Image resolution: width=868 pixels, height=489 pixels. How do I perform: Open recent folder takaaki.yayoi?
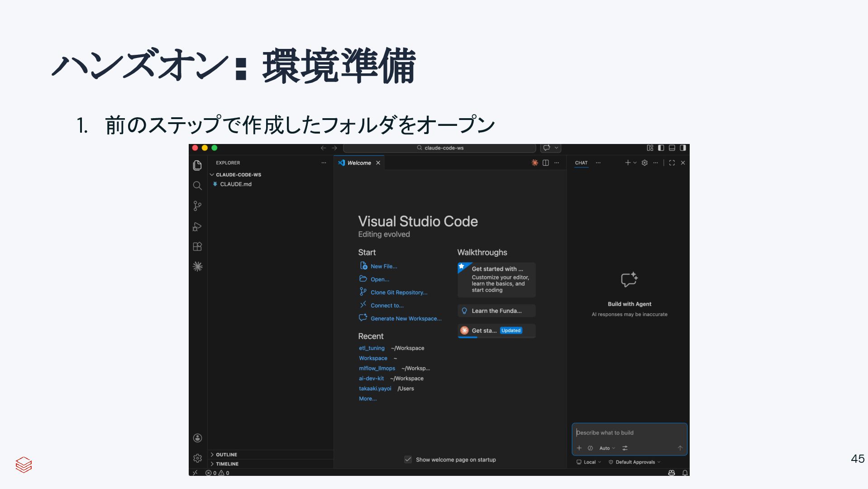[375, 388]
